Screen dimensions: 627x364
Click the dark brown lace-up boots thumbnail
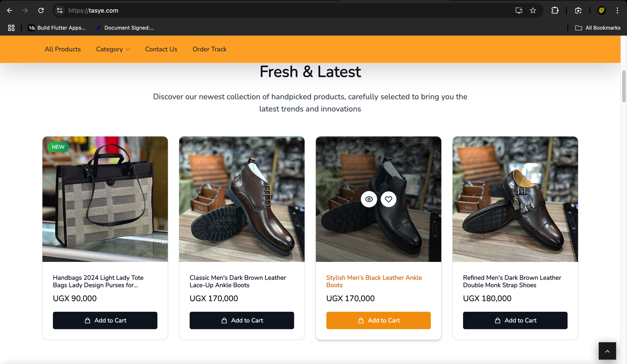pos(242,199)
